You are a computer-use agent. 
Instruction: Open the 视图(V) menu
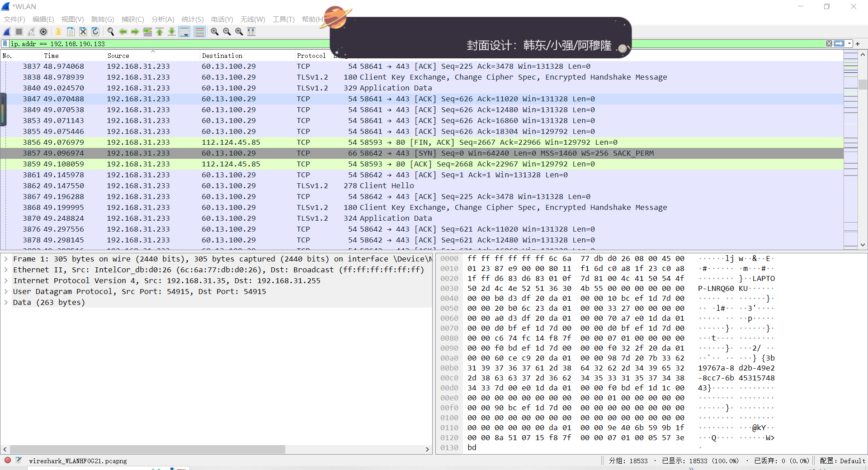(73, 19)
